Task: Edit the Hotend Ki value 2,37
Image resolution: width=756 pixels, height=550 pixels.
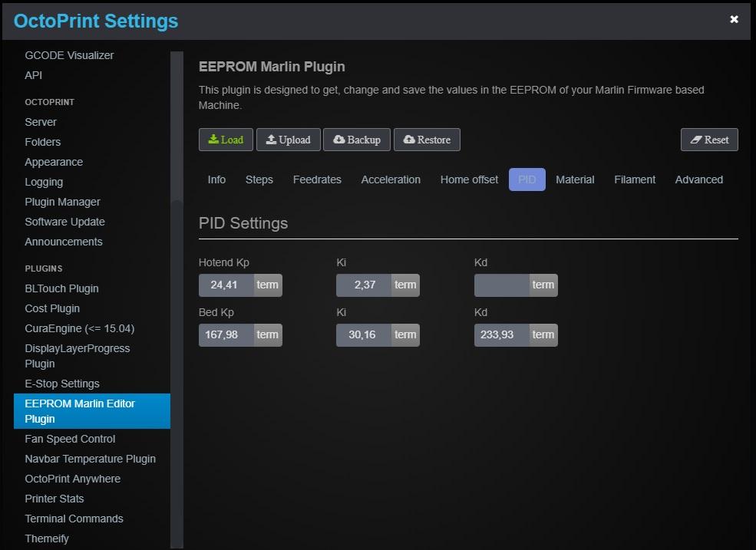Action: click(364, 285)
